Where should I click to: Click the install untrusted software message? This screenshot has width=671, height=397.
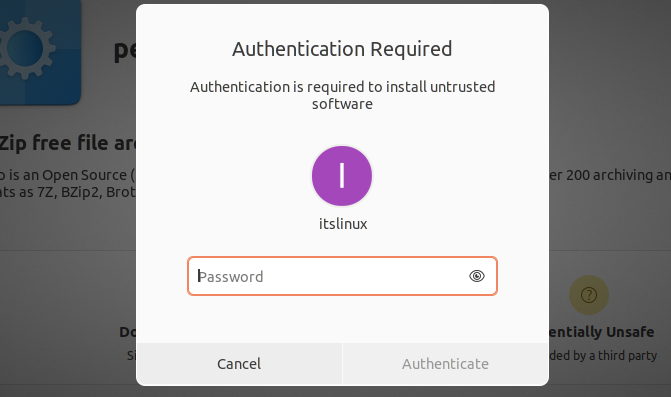pyautogui.click(x=342, y=95)
